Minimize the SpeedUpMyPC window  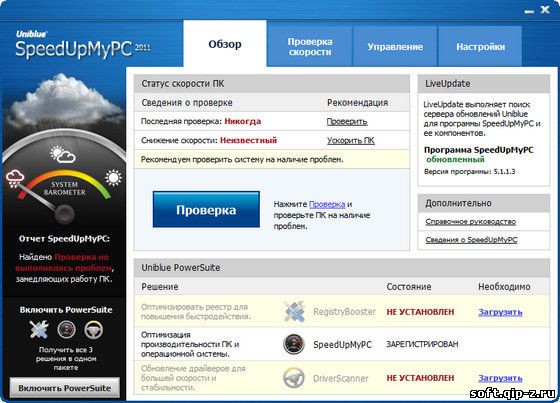pos(529,11)
